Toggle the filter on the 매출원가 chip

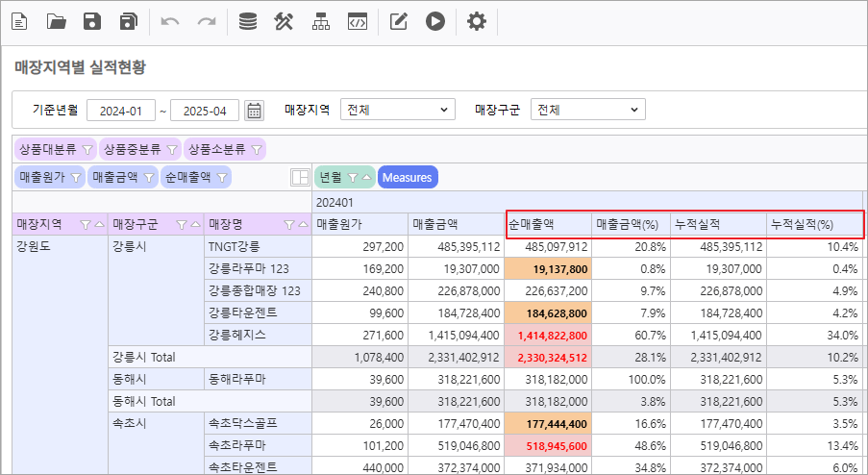[x=75, y=177]
